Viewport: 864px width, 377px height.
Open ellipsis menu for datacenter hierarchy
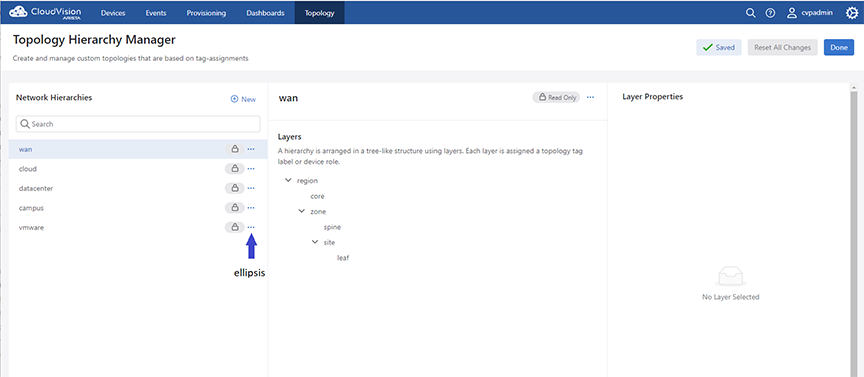(251, 188)
